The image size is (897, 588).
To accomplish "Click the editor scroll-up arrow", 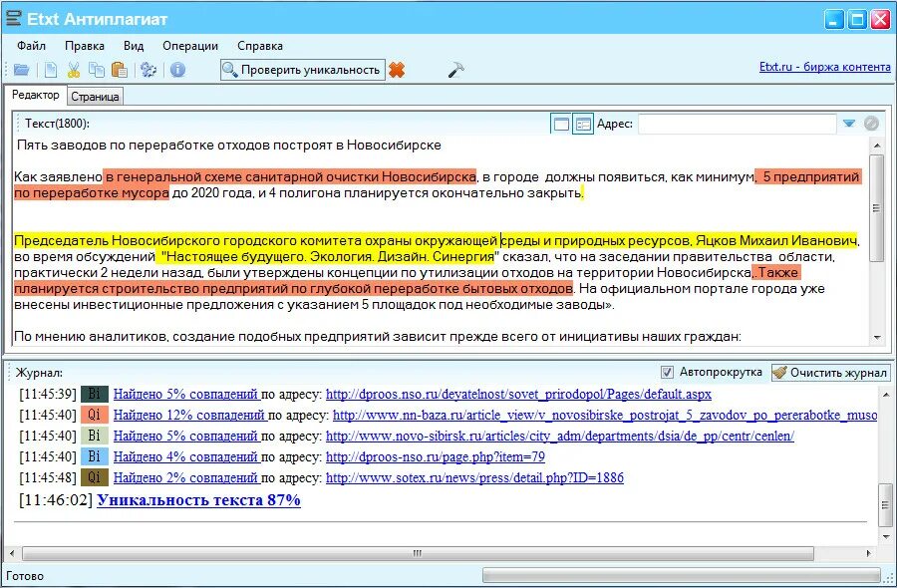I will tap(876, 146).
